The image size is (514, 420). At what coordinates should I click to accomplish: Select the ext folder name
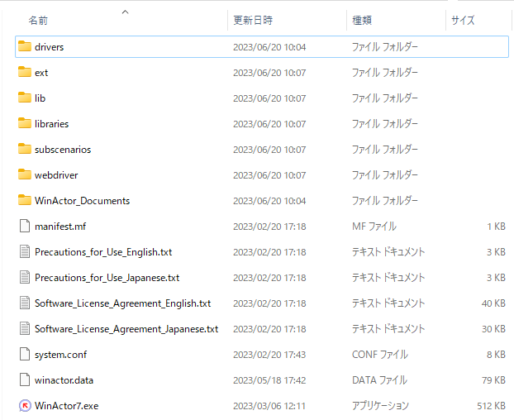[x=41, y=73]
